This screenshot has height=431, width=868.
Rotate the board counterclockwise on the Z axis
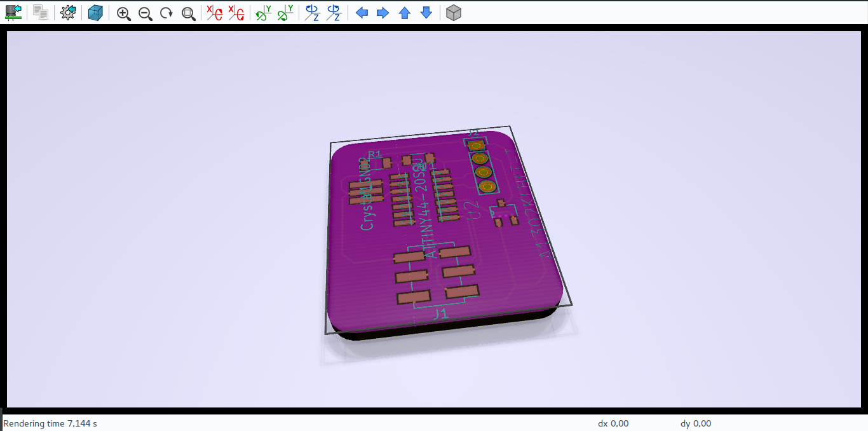point(332,11)
